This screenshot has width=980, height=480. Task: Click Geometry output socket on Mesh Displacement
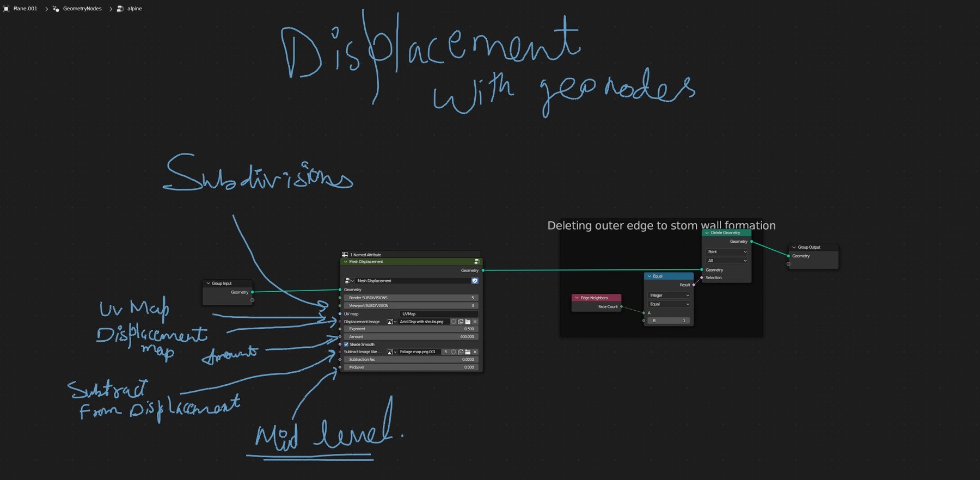pos(482,270)
